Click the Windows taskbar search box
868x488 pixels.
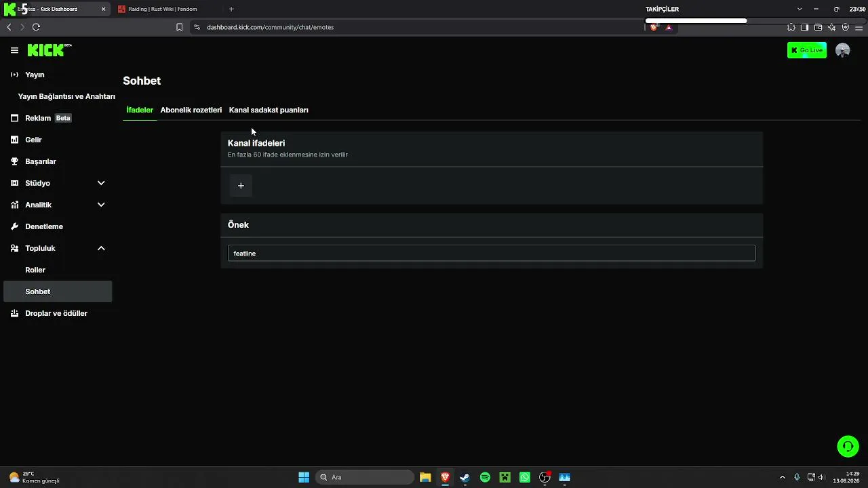tap(364, 477)
